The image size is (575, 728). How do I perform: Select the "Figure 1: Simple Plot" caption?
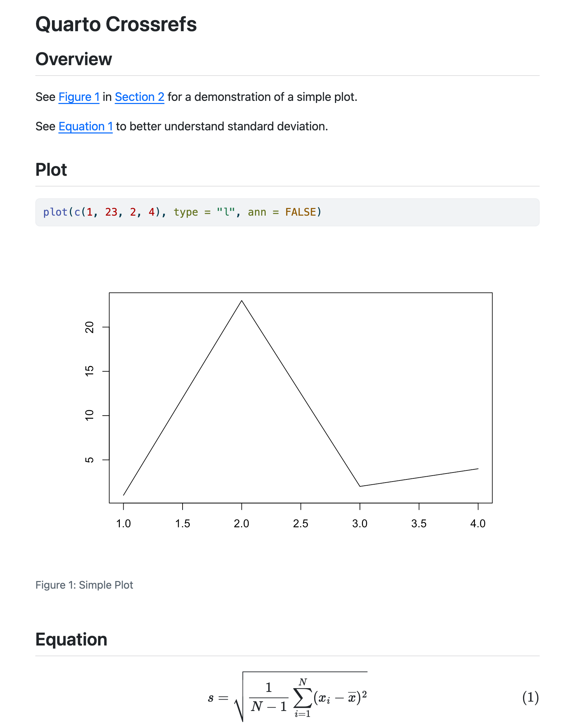tap(84, 585)
